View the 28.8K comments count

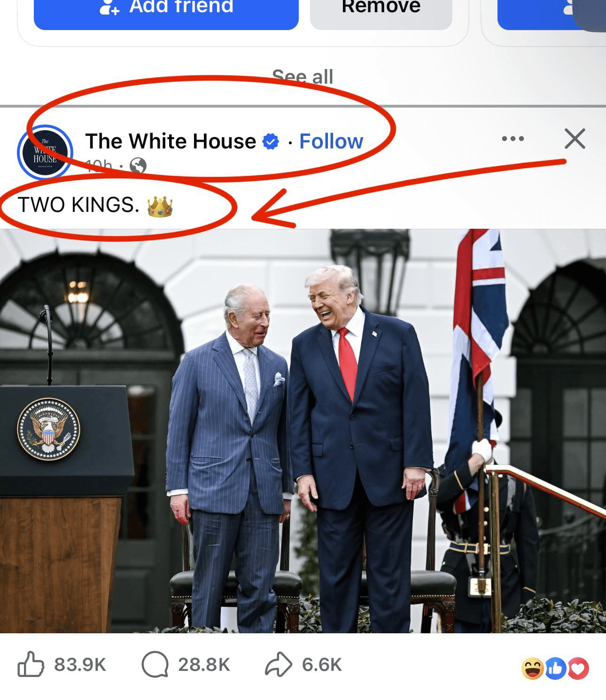[x=204, y=665]
